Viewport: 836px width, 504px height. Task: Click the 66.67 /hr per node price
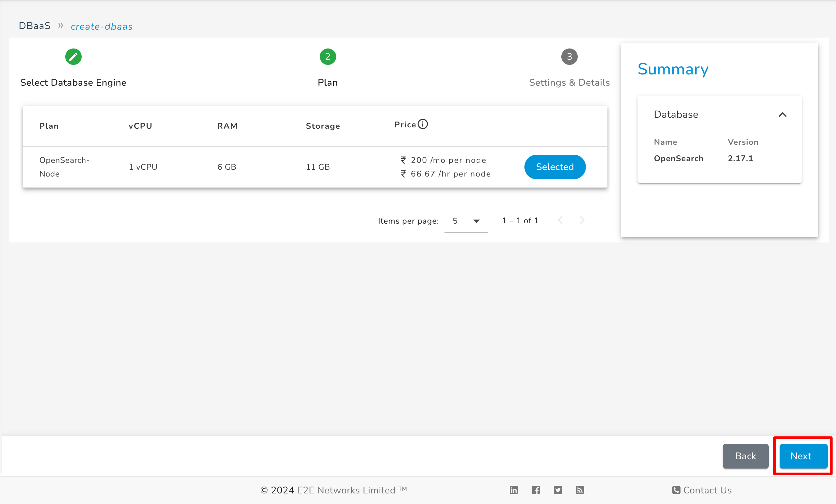click(x=446, y=174)
